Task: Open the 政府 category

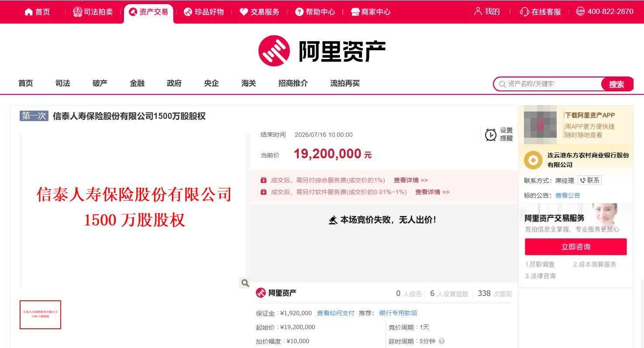Action: (174, 83)
